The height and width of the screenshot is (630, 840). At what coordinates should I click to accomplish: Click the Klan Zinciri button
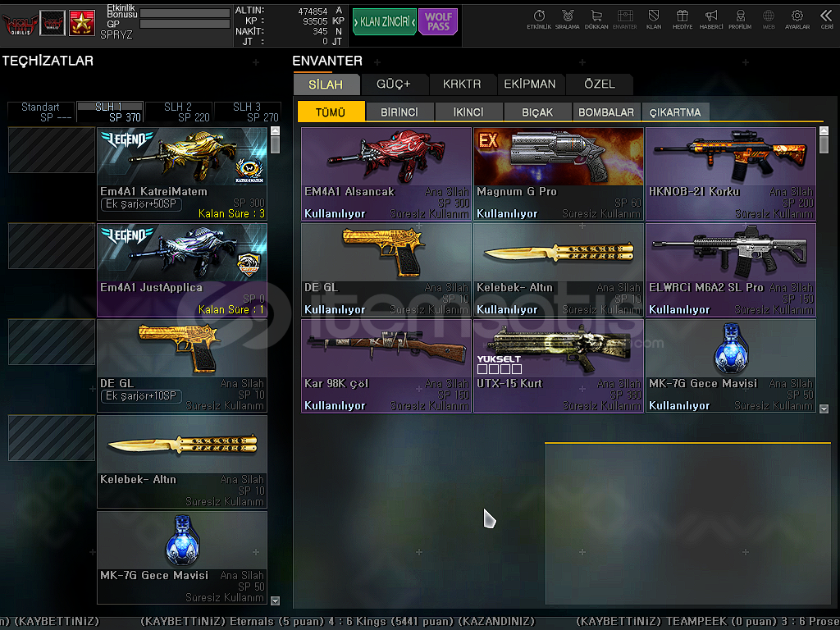384,21
